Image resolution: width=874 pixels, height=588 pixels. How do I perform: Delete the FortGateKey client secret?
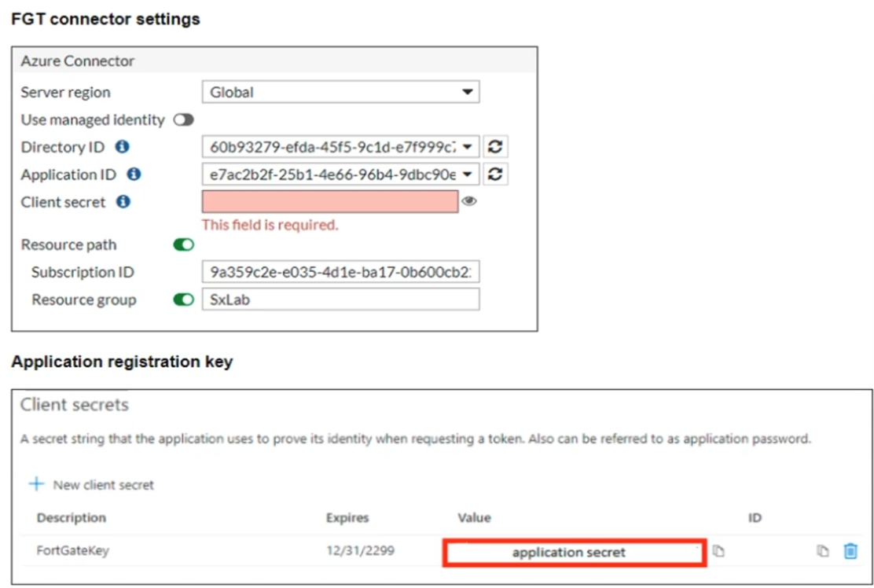[x=850, y=552]
